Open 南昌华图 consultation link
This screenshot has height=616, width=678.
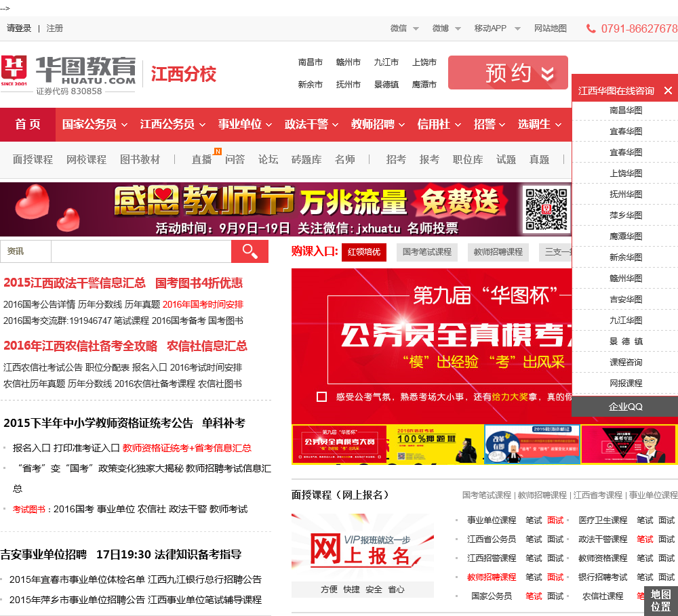(626, 110)
